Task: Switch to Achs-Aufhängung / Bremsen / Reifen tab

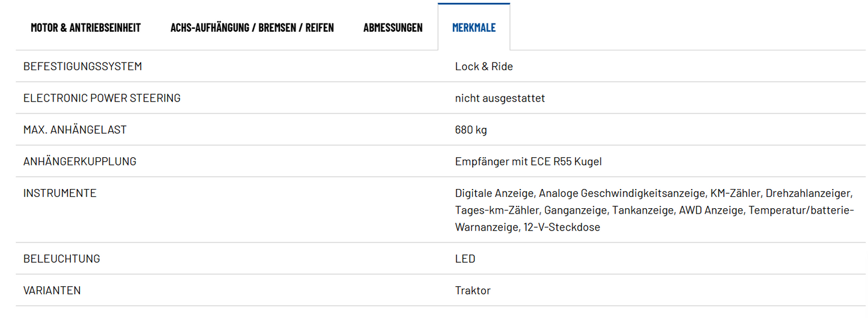Action: point(252,28)
